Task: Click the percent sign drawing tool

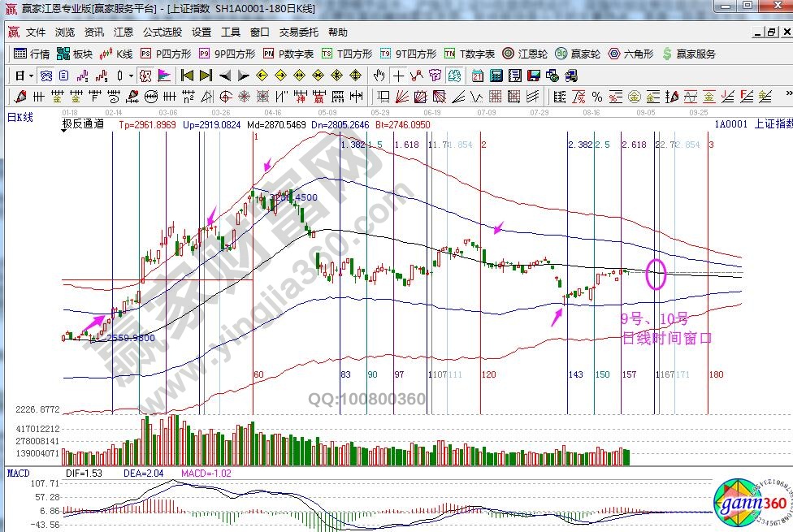Action: coord(596,97)
